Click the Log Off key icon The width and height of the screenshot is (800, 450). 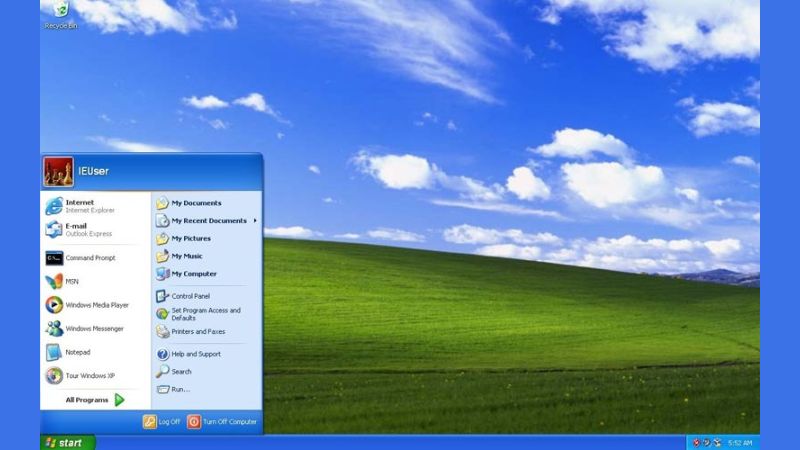pos(149,421)
